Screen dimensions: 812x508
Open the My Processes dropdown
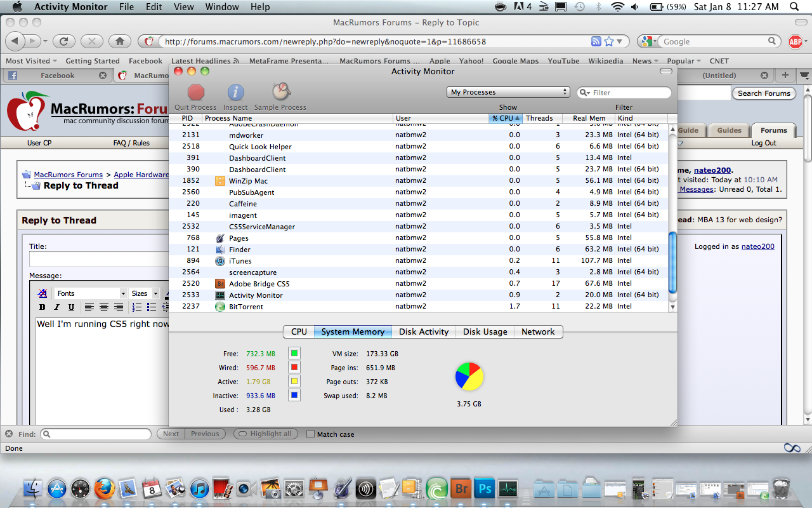(x=508, y=92)
